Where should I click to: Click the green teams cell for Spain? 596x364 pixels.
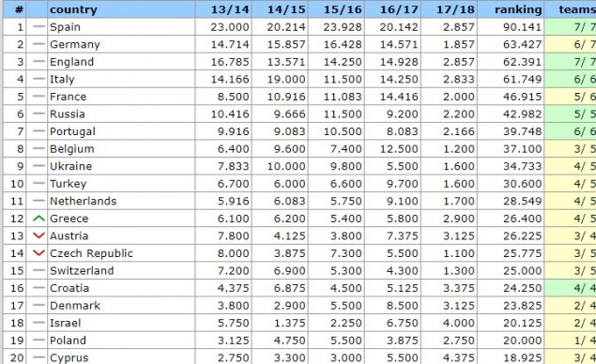point(570,27)
